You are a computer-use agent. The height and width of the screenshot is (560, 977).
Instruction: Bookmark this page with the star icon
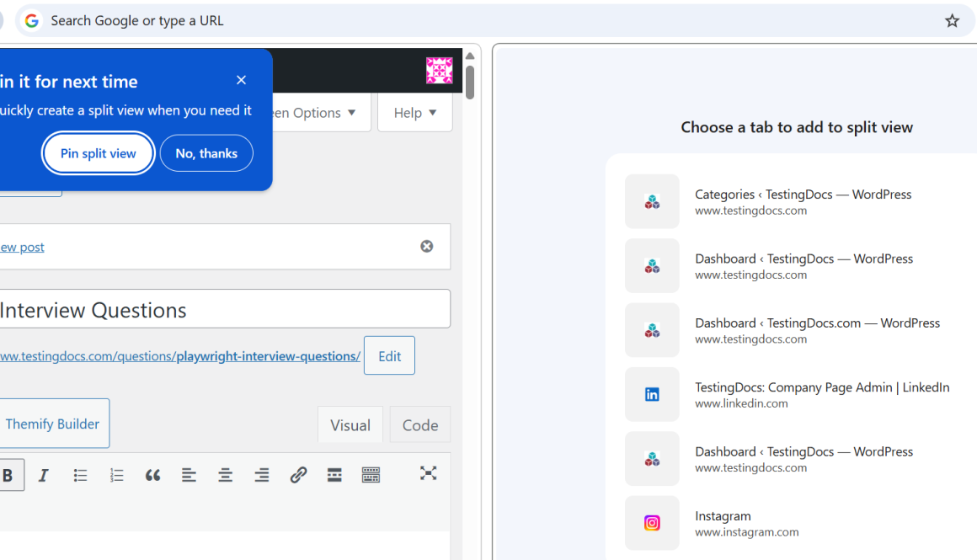coord(952,21)
